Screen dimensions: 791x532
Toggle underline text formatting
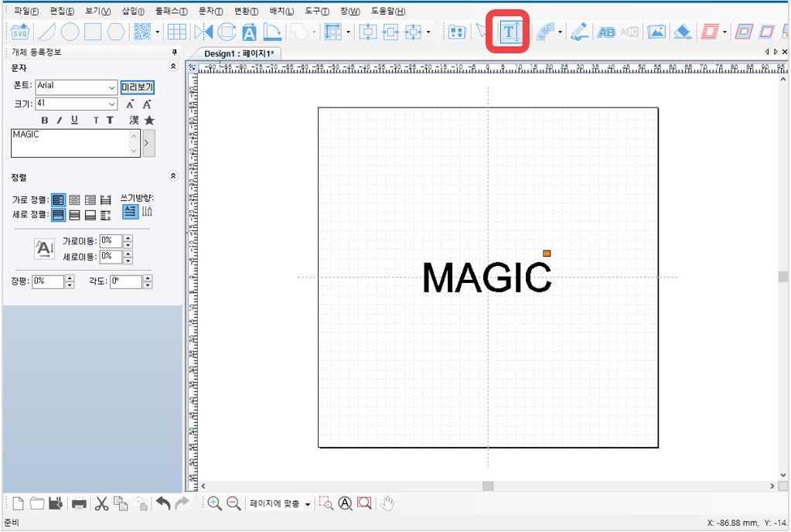coord(74,120)
